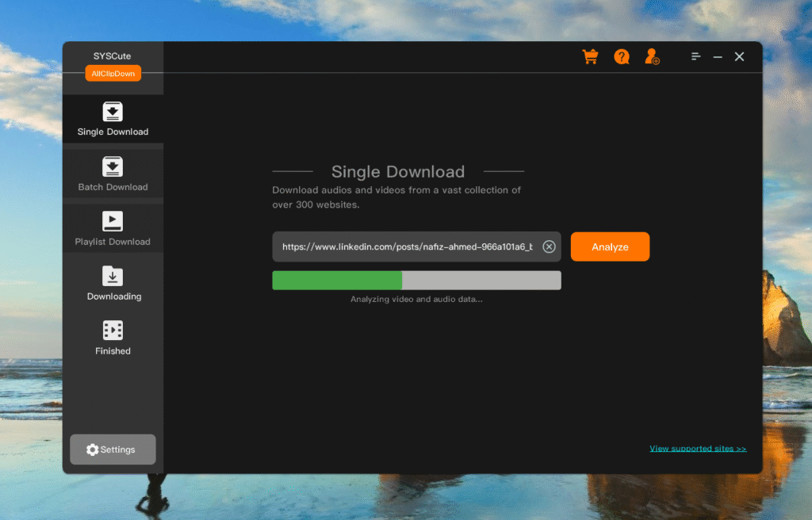Close the AllClipDown window
Viewport: 812px width, 520px height.
click(739, 56)
